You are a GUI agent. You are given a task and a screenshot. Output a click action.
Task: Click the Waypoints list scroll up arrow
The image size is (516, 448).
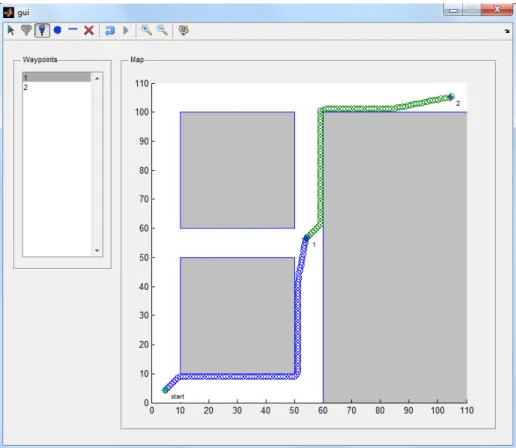pos(97,78)
